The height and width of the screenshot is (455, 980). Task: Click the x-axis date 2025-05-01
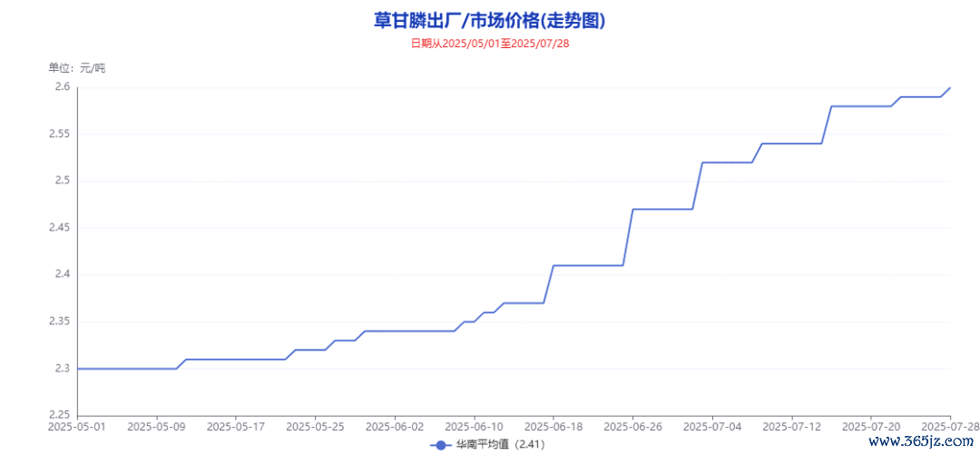[x=77, y=426]
